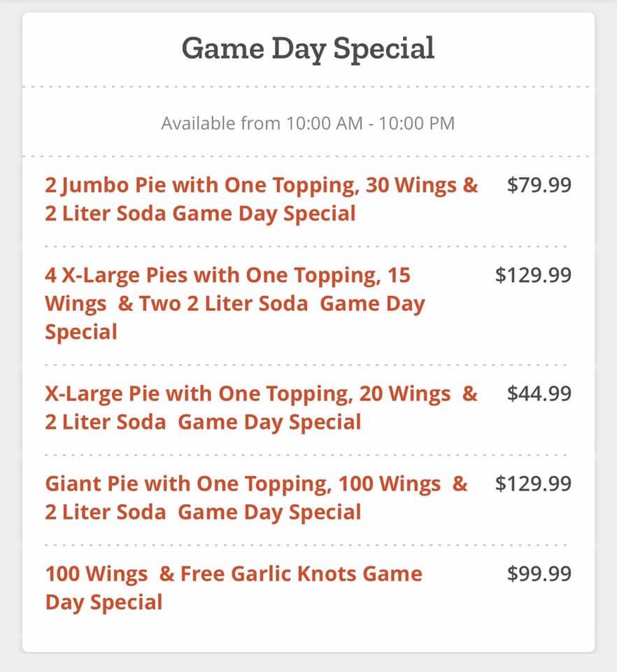The width and height of the screenshot is (617, 672).
Task: Click the Game Day Special heading
Action: click(308, 49)
